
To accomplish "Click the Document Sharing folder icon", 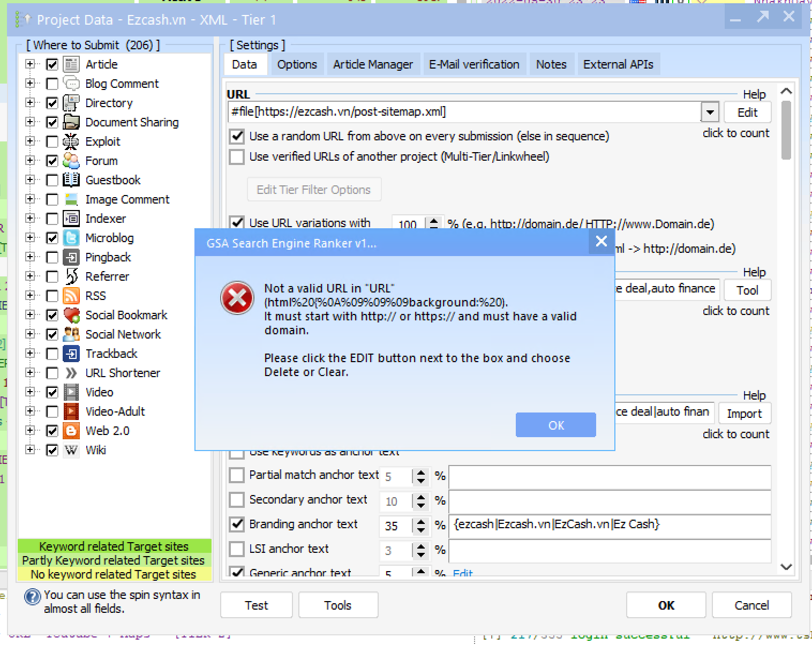I will click(71, 122).
